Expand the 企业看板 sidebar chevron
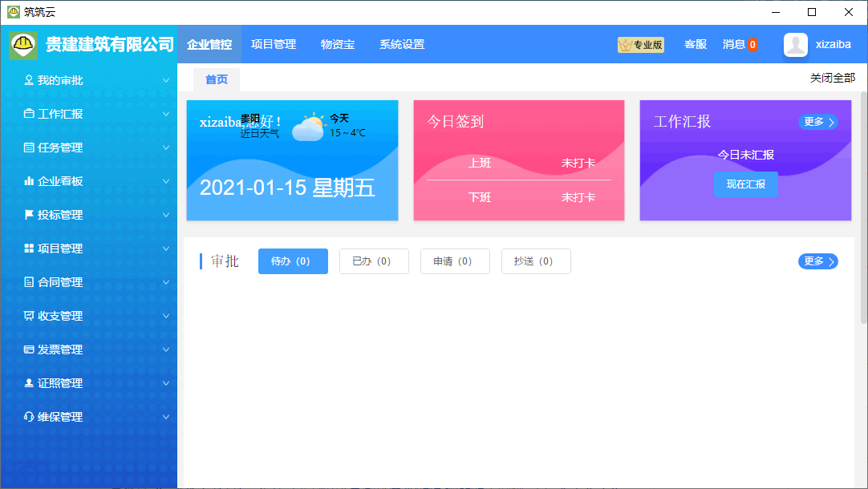Screen dimensions: 868x489 coord(165,181)
